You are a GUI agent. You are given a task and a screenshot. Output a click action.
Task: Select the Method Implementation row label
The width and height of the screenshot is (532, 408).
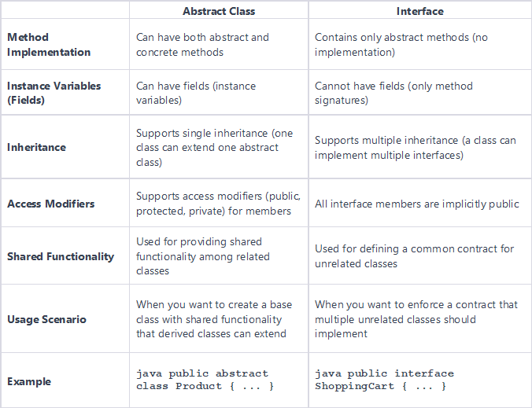[x=49, y=45]
